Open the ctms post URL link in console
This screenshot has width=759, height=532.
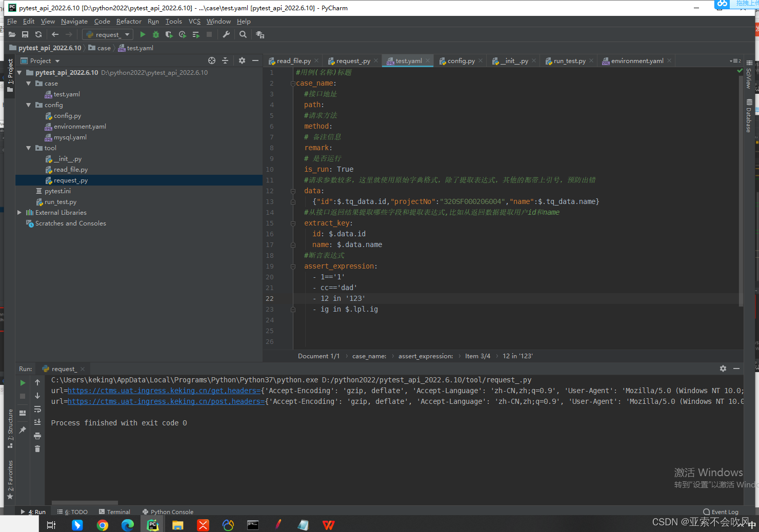click(x=166, y=401)
